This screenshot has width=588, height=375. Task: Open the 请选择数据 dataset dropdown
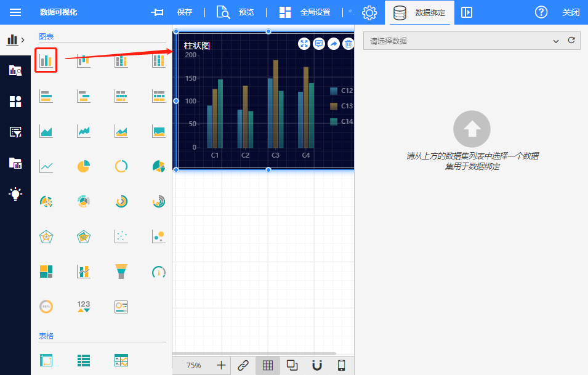point(462,41)
